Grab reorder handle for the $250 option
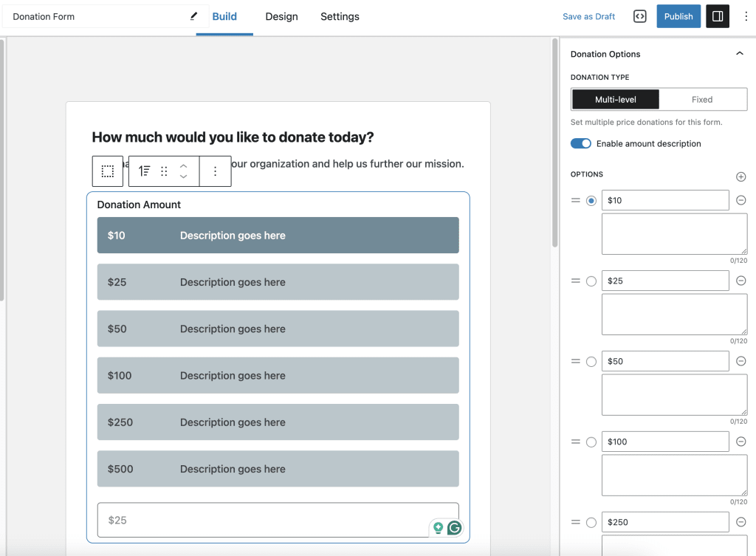This screenshot has width=756, height=556. point(576,522)
